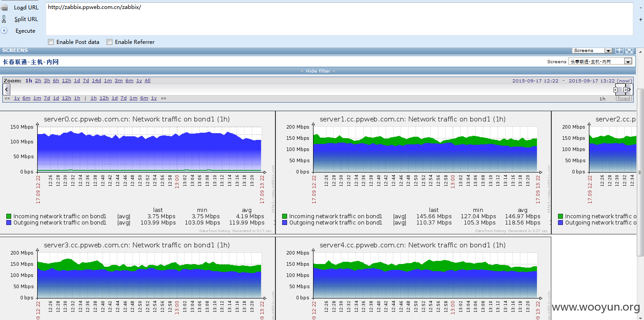Set zoom to All
The image size is (644, 320).
(147, 81)
